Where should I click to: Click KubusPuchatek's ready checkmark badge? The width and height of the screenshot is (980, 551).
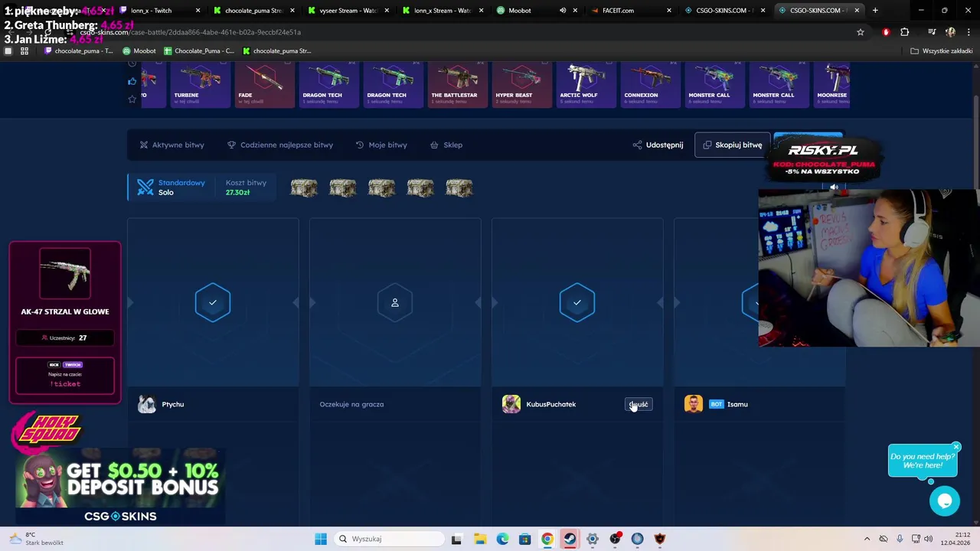click(x=577, y=302)
